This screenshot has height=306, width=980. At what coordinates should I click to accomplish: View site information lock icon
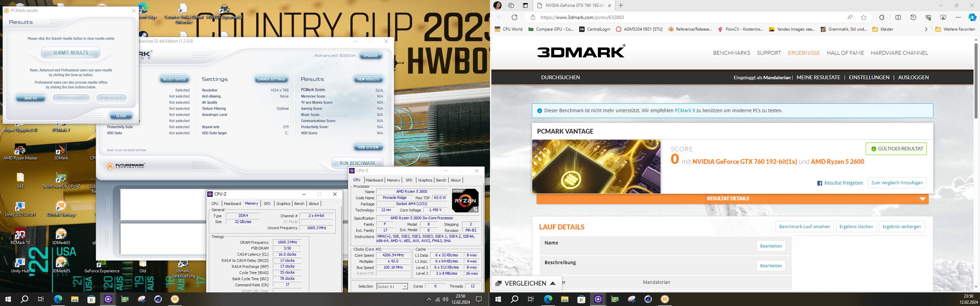533,17
